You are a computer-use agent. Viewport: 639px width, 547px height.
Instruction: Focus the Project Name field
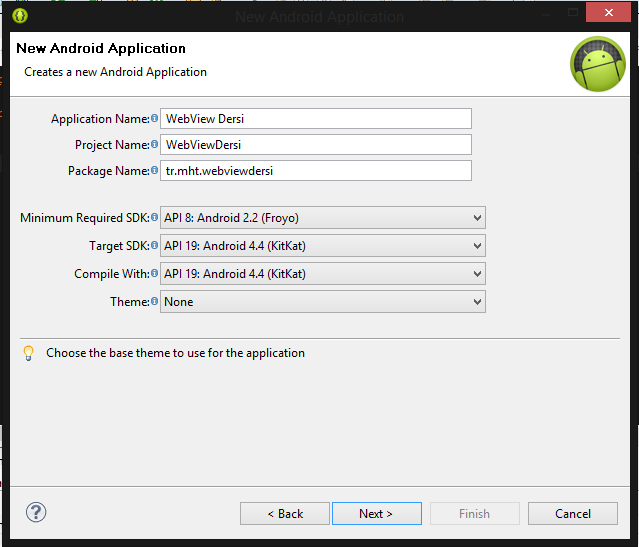(x=316, y=145)
